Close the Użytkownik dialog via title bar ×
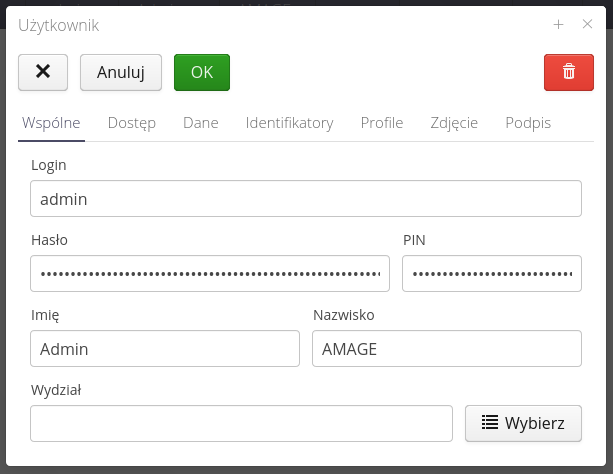 tap(587, 25)
